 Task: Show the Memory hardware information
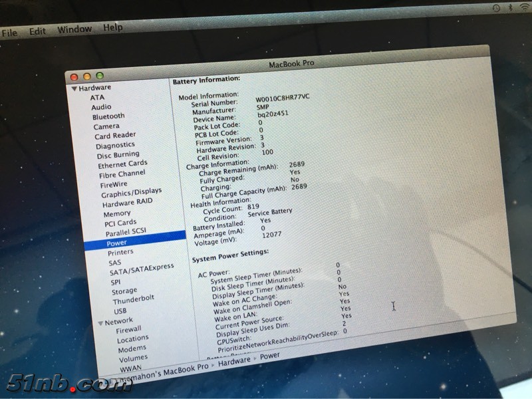tap(117, 213)
